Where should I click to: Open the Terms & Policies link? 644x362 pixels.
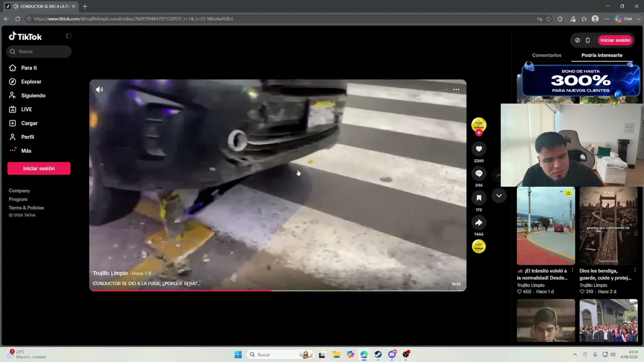[x=26, y=208]
